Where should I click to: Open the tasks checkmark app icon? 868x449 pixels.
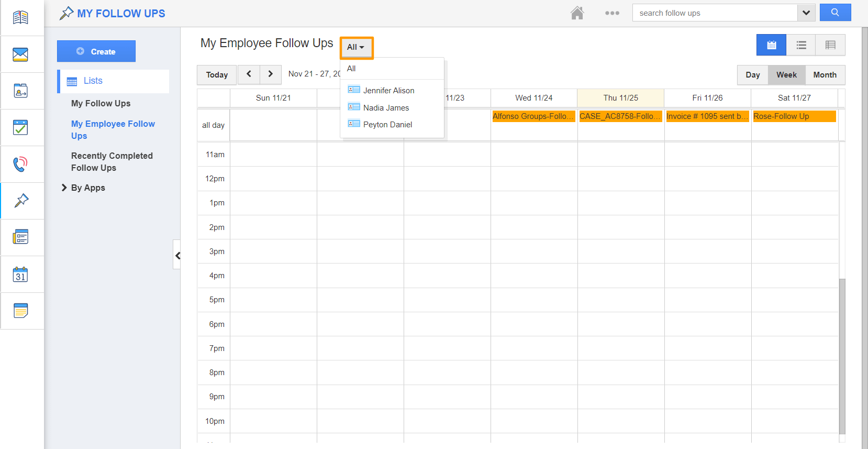[x=20, y=127]
